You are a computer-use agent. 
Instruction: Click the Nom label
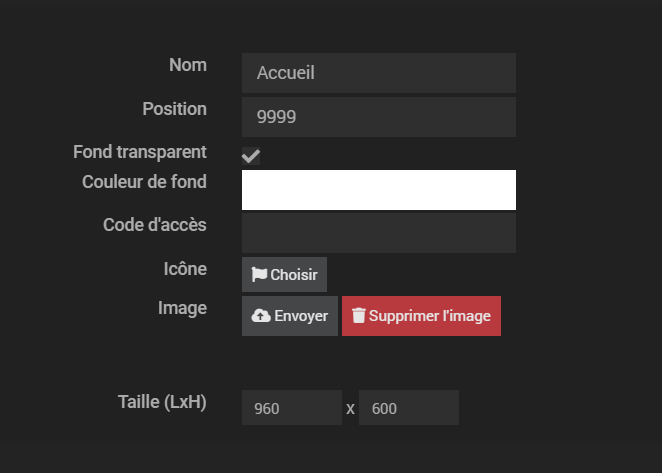pos(188,65)
